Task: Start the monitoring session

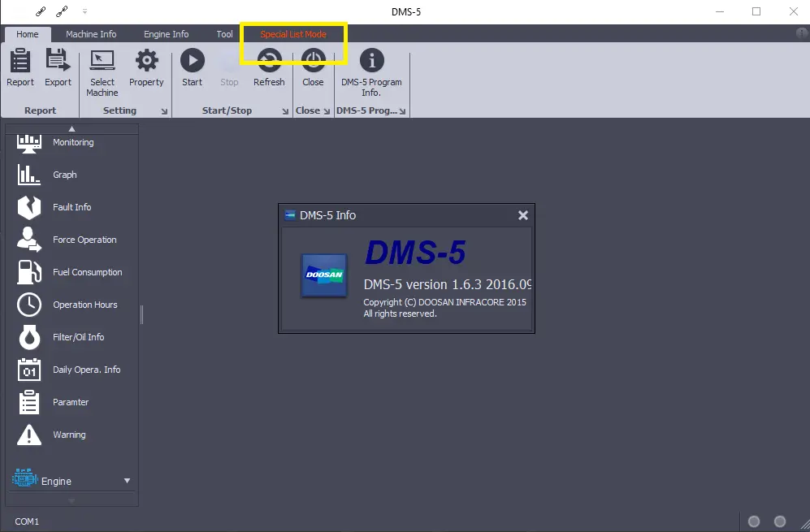Action: 193,67
